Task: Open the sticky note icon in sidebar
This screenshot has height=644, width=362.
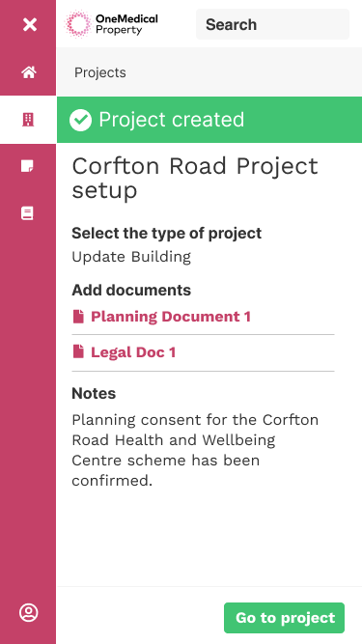Action: (27, 166)
